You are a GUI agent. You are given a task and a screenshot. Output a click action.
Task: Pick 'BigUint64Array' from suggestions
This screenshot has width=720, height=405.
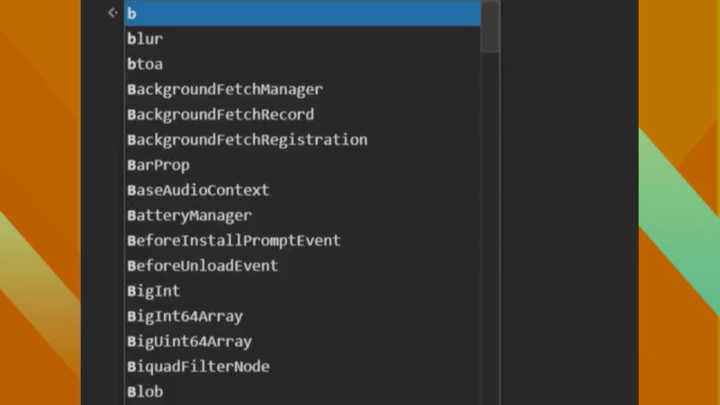[189, 342]
